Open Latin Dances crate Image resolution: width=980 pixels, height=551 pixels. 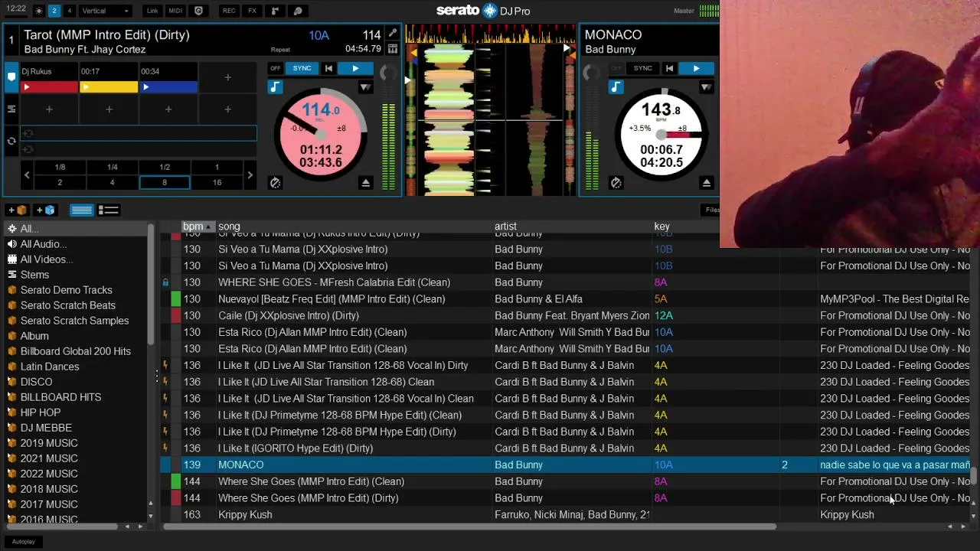coord(77,367)
